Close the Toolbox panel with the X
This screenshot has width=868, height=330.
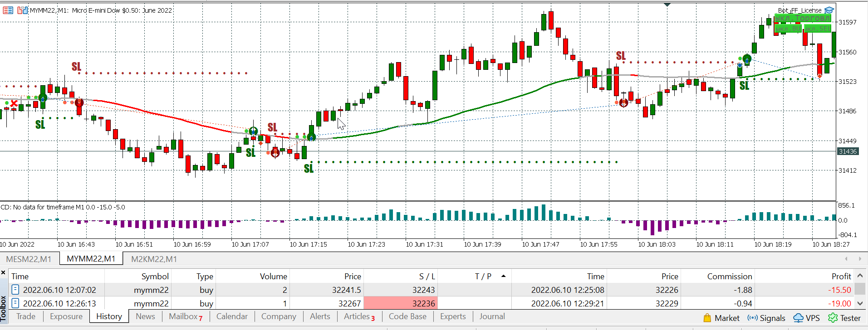tap(3, 273)
